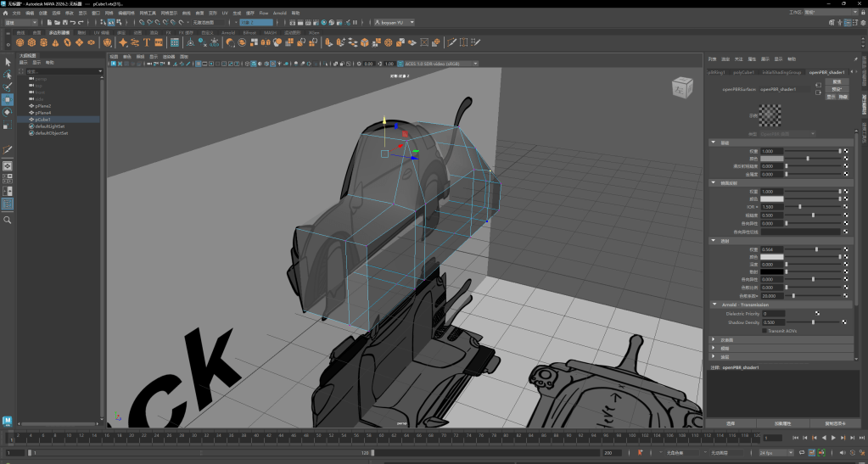Click the Shadow Density slider
868x464 pixels.
coord(812,322)
